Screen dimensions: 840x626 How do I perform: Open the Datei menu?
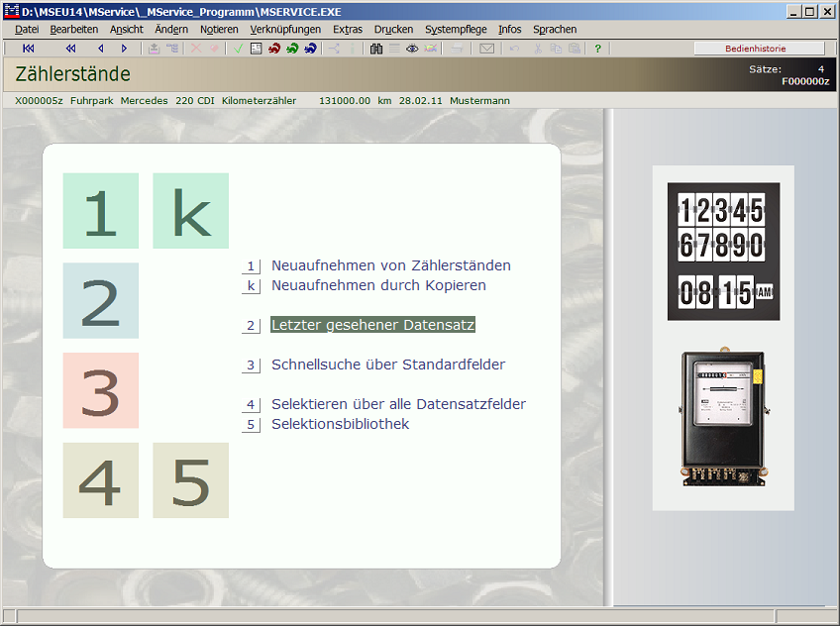(27, 30)
